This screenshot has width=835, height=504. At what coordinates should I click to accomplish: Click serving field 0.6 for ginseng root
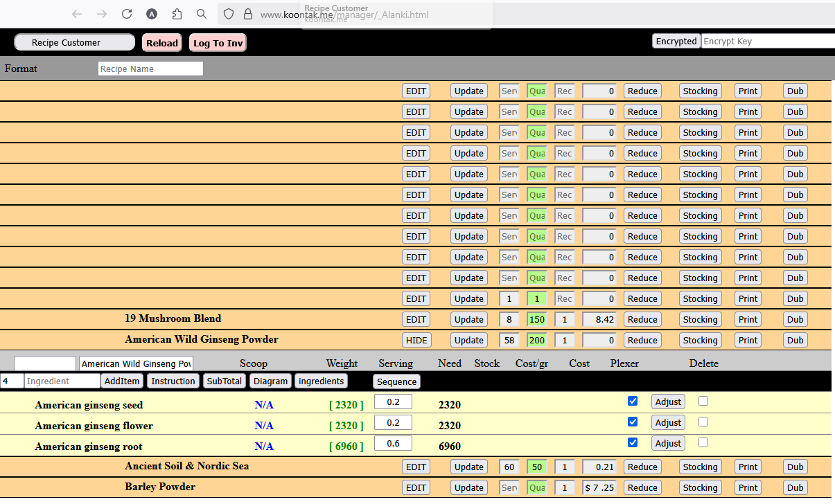393,443
